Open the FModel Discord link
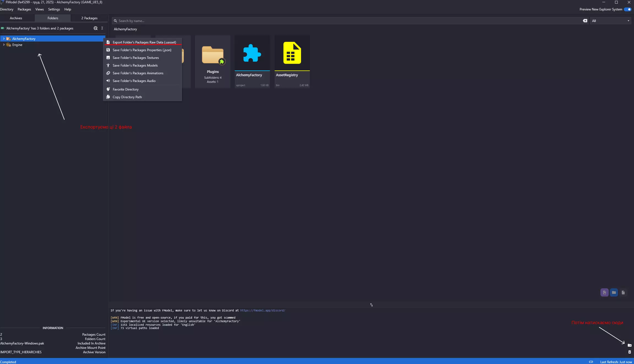Image resolution: width=634 pixels, height=364 pixels. (x=262, y=310)
